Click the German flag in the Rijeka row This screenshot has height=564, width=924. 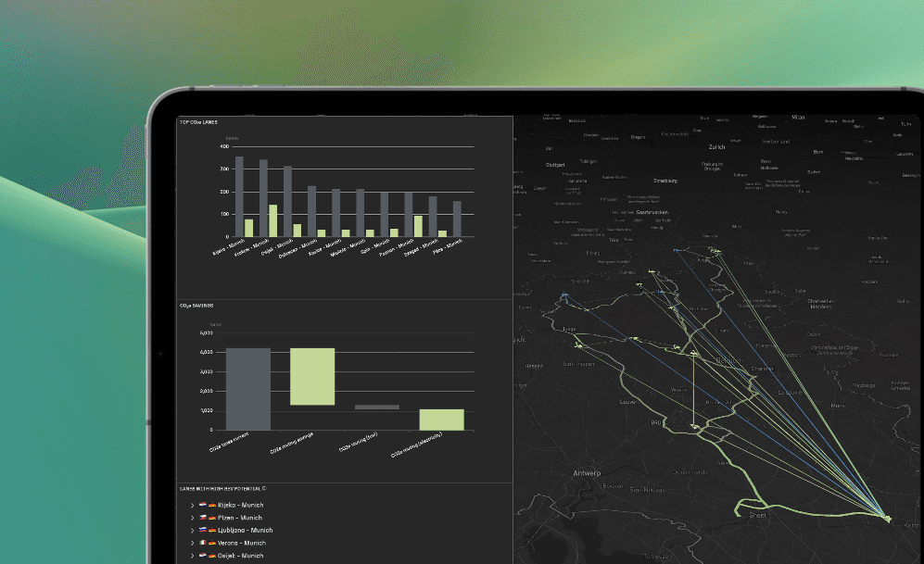pos(211,505)
